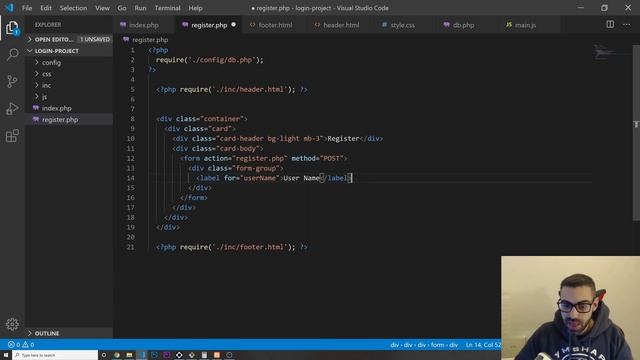Switch to the main.js tab
This screenshot has height=360, width=640.
[525, 25]
